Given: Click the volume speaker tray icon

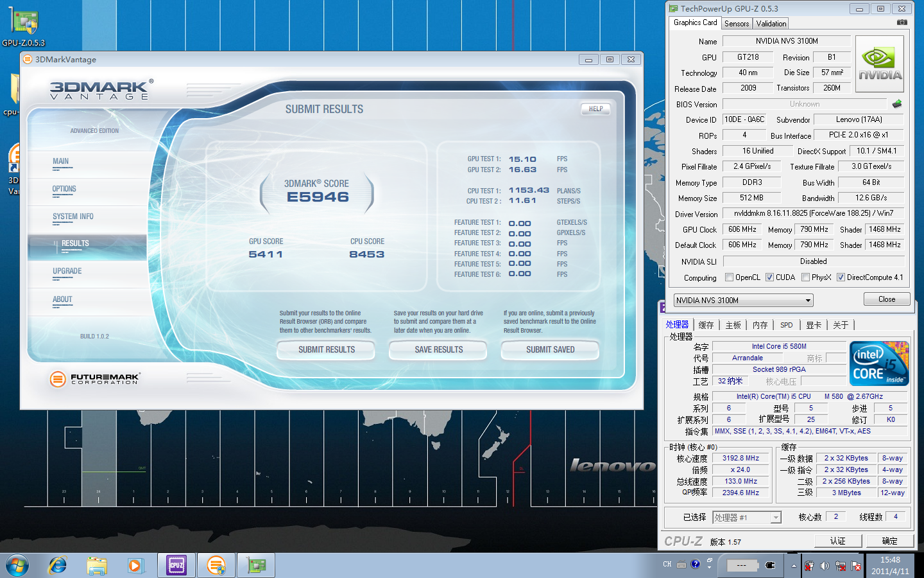Looking at the screenshot, I should pos(825,566).
